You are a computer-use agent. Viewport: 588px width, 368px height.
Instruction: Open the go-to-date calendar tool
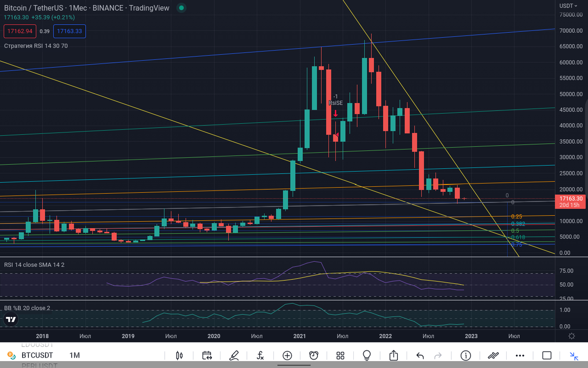(x=206, y=355)
